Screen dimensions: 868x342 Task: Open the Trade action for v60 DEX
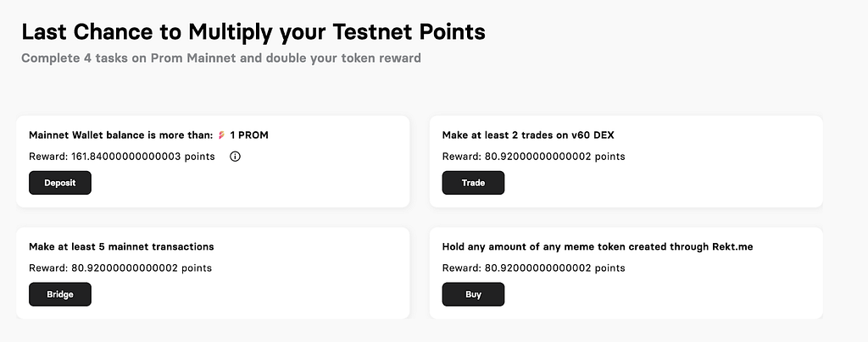click(x=473, y=183)
